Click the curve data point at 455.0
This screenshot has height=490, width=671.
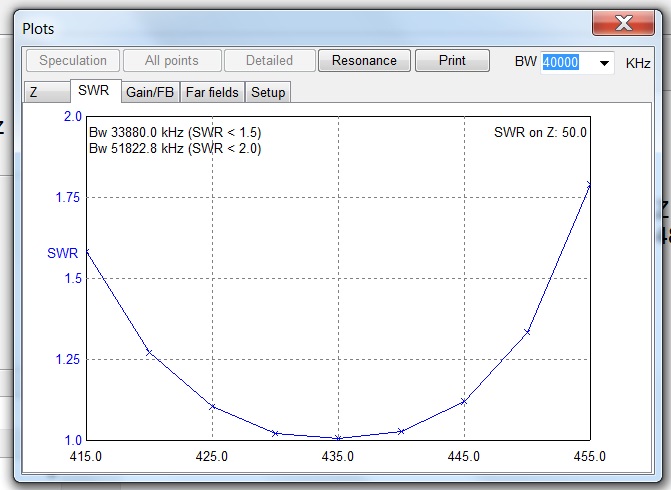tap(589, 184)
